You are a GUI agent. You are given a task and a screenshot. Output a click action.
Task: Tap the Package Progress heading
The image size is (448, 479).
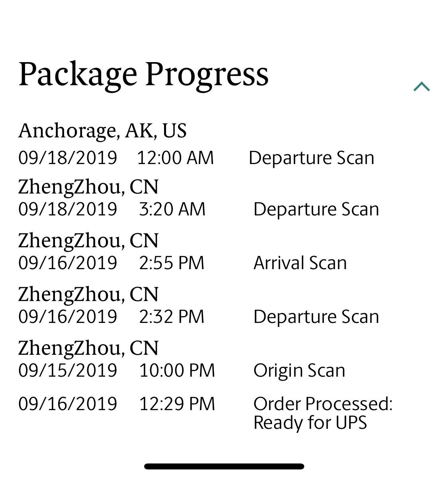coord(143,74)
